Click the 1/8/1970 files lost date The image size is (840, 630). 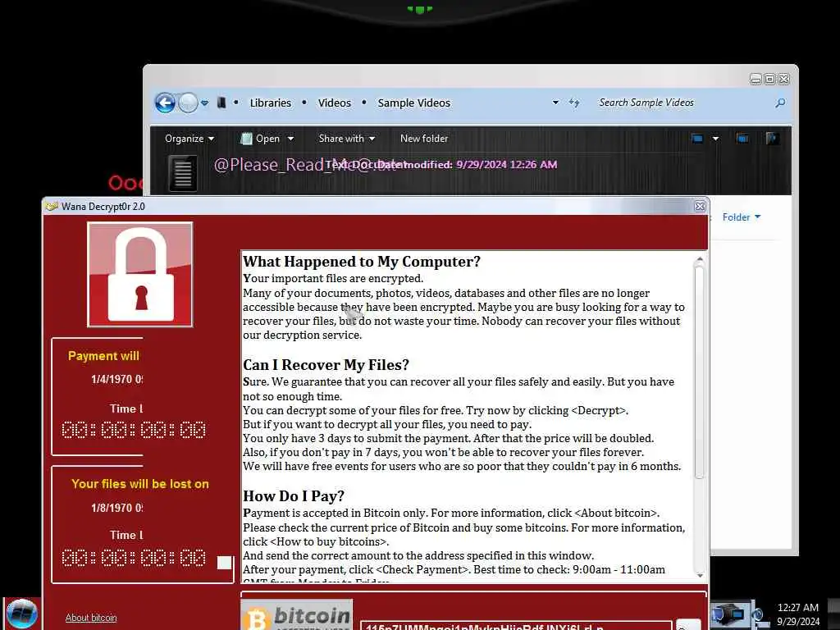pyautogui.click(x=116, y=508)
